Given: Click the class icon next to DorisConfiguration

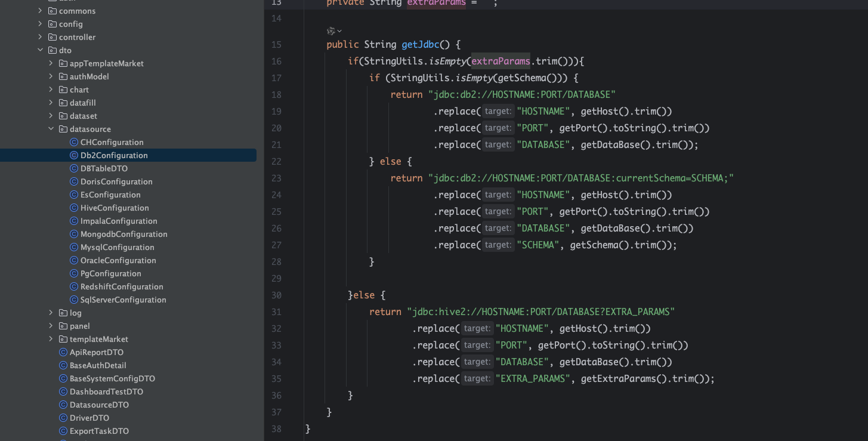Looking at the screenshot, I should point(74,181).
